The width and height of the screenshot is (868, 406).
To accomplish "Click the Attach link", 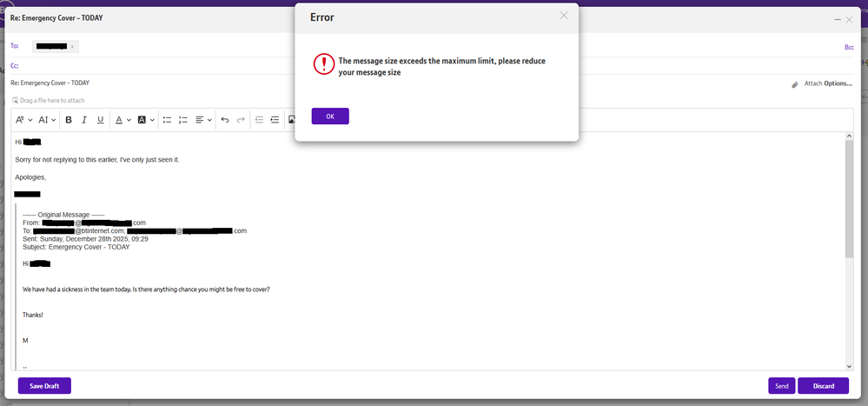I will coord(813,83).
